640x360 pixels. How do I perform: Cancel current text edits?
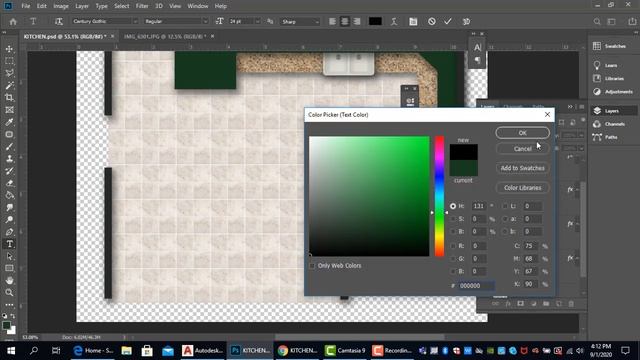tap(431, 21)
